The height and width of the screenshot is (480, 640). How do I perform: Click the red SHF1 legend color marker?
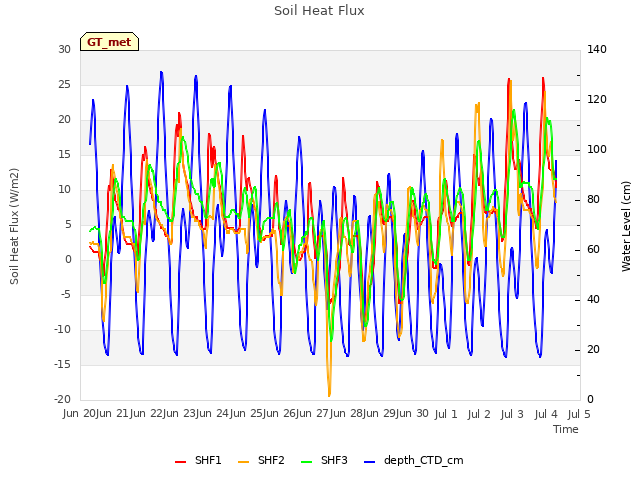pyautogui.click(x=180, y=462)
